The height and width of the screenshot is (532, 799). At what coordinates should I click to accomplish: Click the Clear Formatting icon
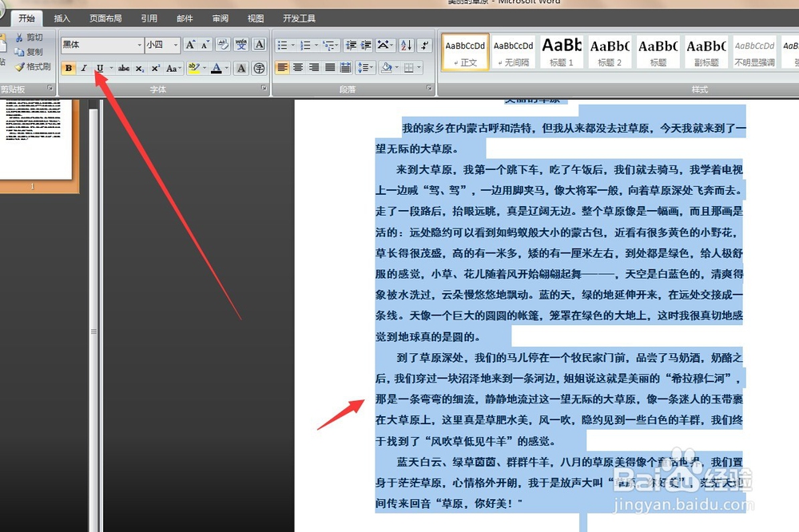click(222, 43)
